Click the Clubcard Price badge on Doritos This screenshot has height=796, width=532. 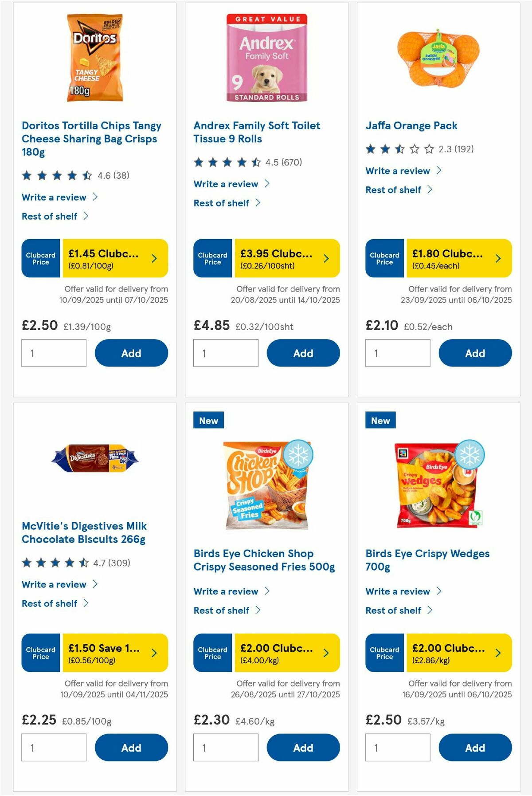(40, 259)
